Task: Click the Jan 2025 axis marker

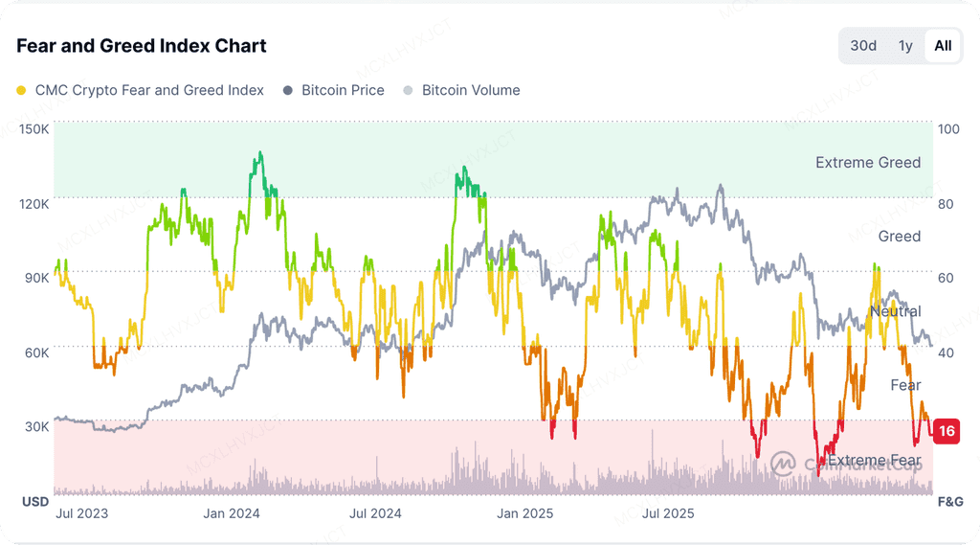Action: pos(525,513)
